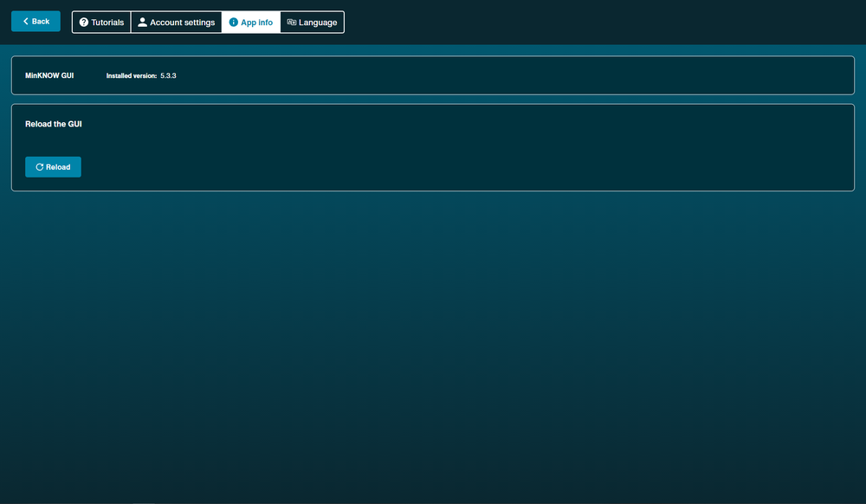Click the Reload the GUI heading
Screen dimensions: 866x504
click(54, 124)
